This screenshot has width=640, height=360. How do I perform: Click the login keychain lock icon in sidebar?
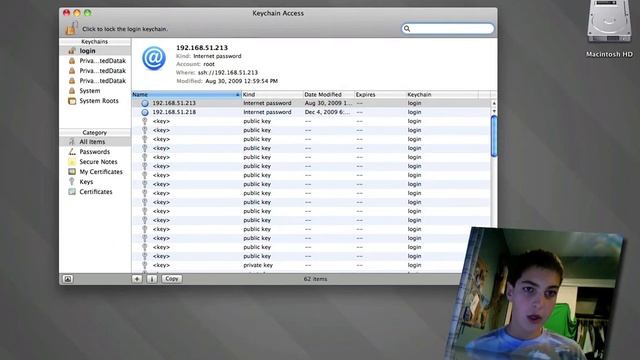pos(72,51)
